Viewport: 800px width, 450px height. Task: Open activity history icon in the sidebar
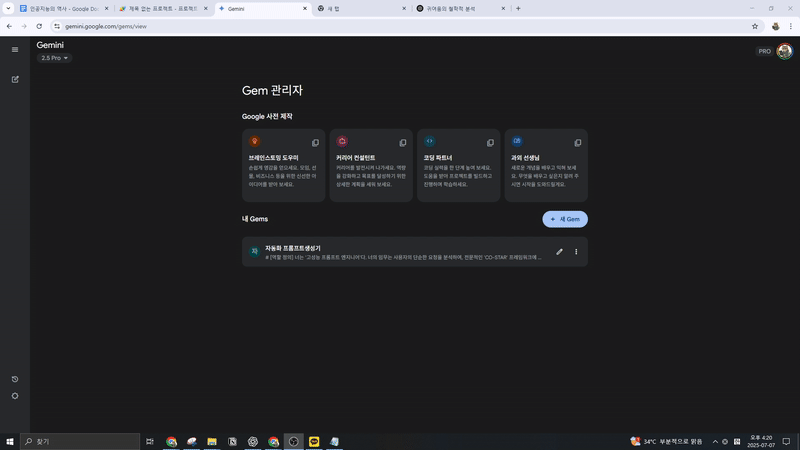tap(15, 379)
